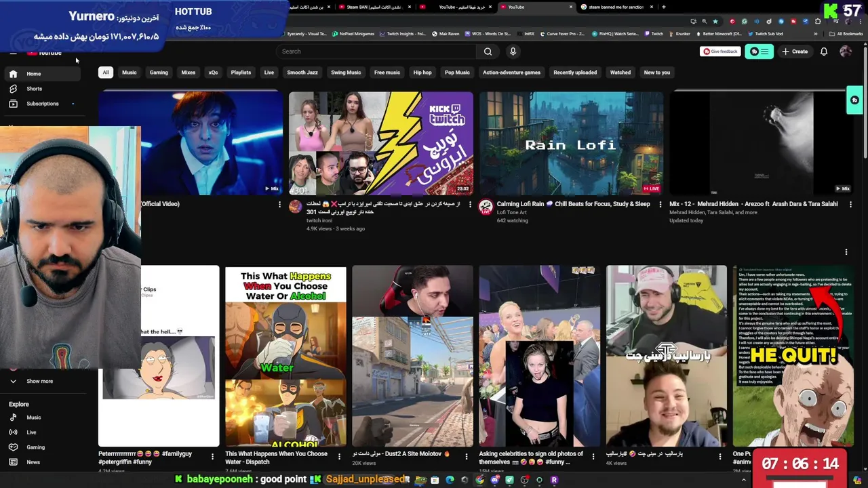Click the Give feedback button
868x488 pixels.
pyautogui.click(x=720, y=52)
